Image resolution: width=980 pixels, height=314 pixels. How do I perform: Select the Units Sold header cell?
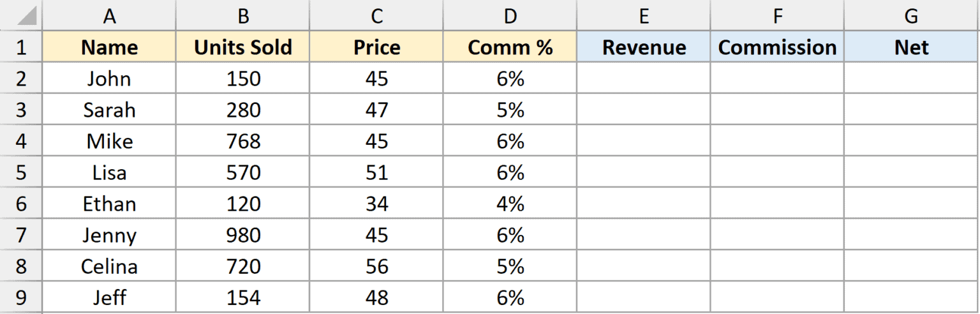[243, 47]
